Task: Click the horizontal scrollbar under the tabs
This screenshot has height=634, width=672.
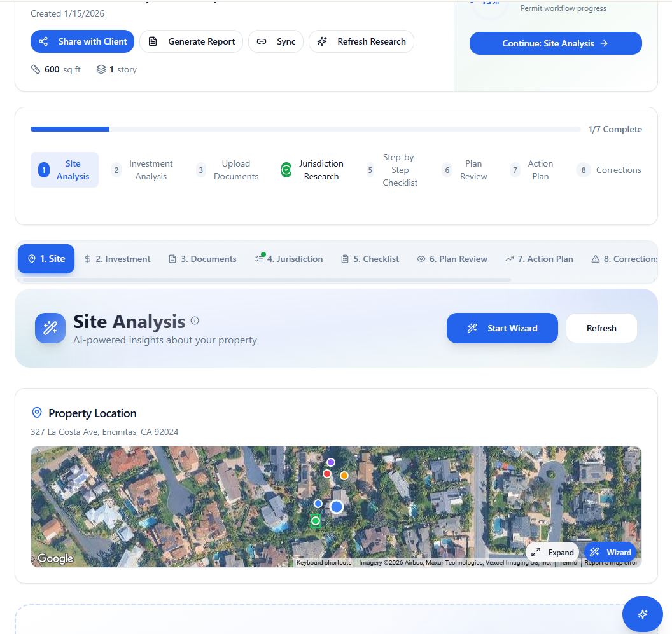Action: click(267, 280)
